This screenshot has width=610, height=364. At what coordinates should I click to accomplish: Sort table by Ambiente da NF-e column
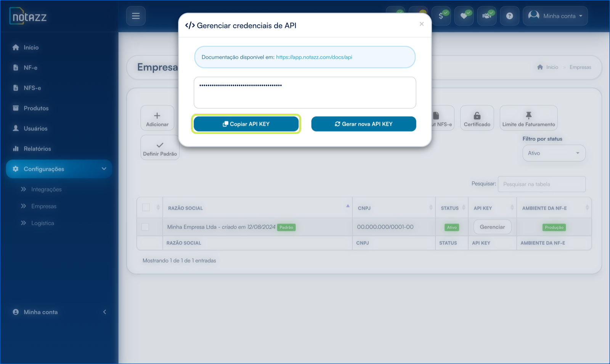(x=554, y=208)
